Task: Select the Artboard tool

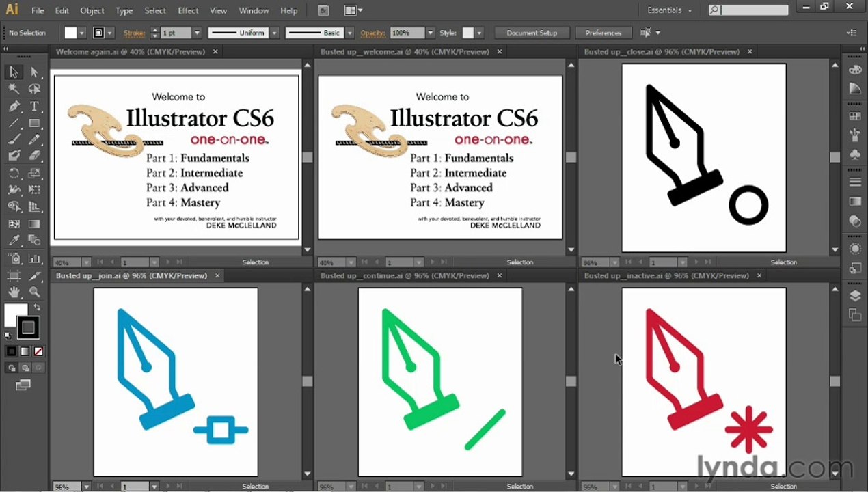Action: coord(14,275)
